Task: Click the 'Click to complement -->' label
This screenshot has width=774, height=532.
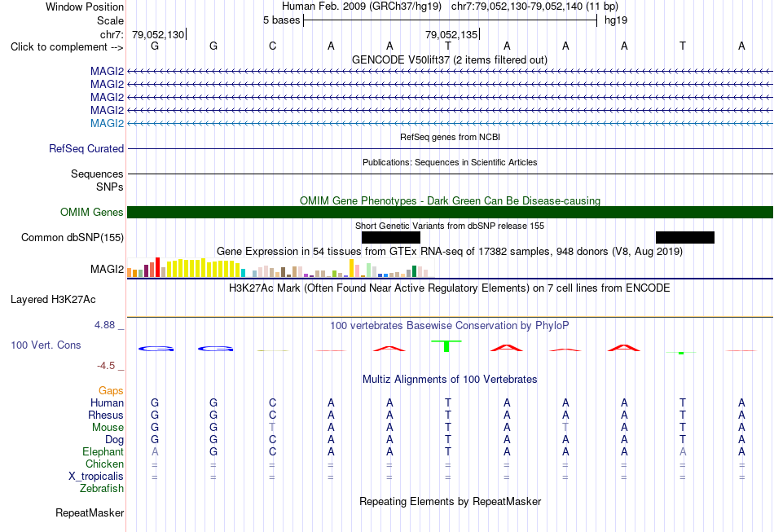Action: click(67, 47)
